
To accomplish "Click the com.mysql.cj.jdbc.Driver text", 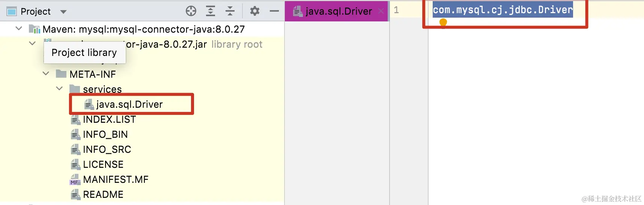I will (x=503, y=10).
